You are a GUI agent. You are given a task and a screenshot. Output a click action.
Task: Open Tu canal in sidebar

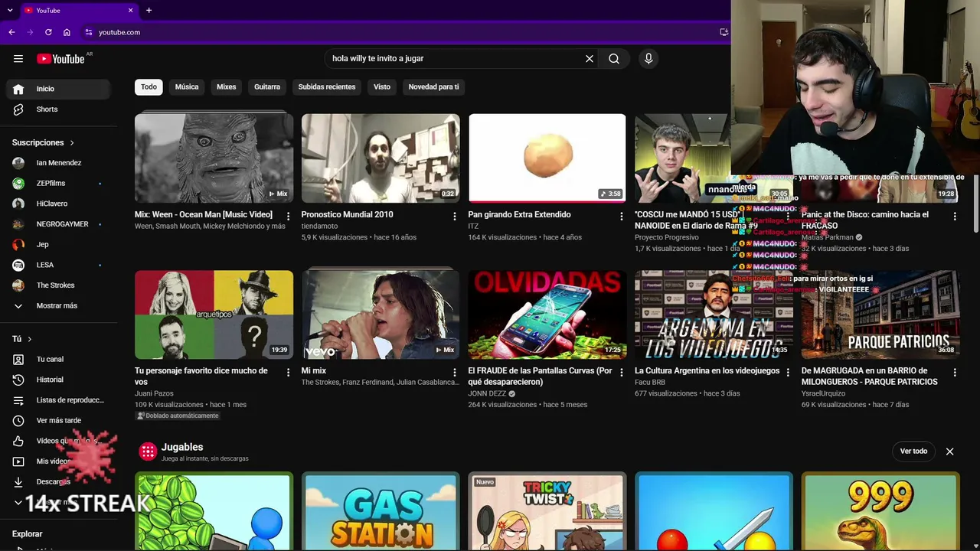tap(58, 360)
